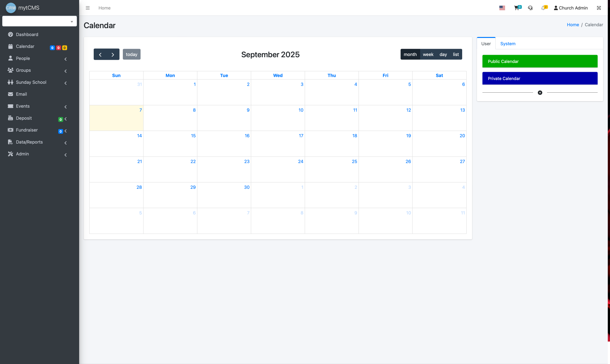Click the Deposit cash register icon

pos(10,118)
